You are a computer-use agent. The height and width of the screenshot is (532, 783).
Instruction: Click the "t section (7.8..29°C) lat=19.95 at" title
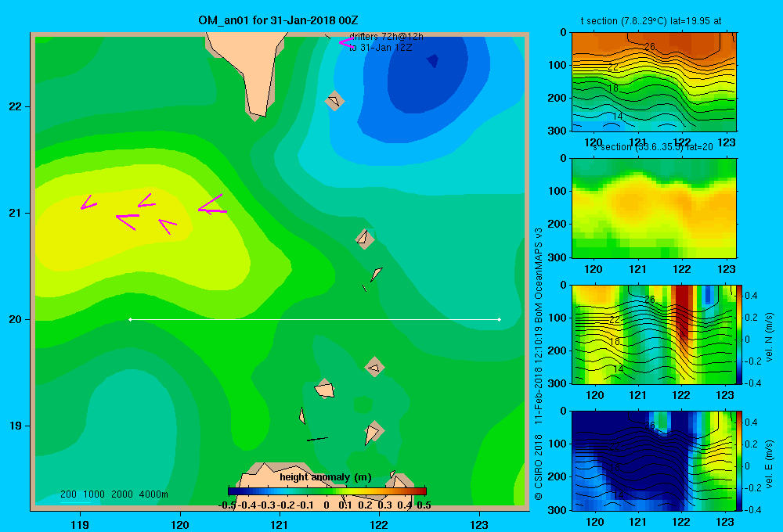(651, 21)
